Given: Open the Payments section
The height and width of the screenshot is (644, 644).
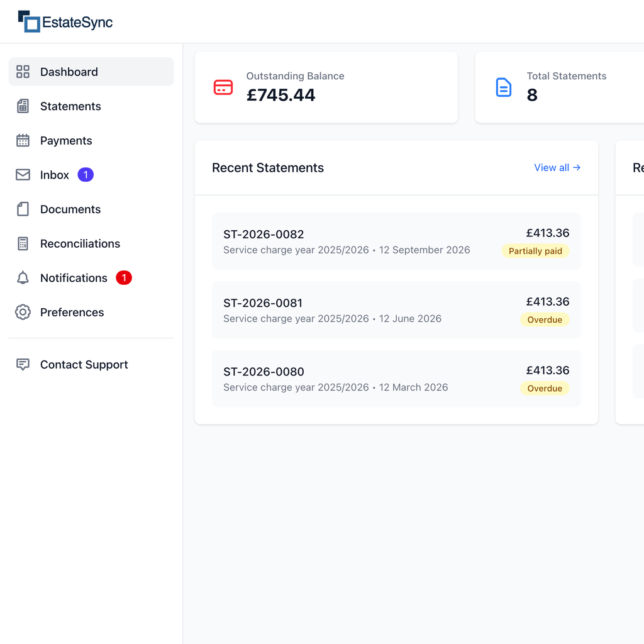Looking at the screenshot, I should (91, 140).
